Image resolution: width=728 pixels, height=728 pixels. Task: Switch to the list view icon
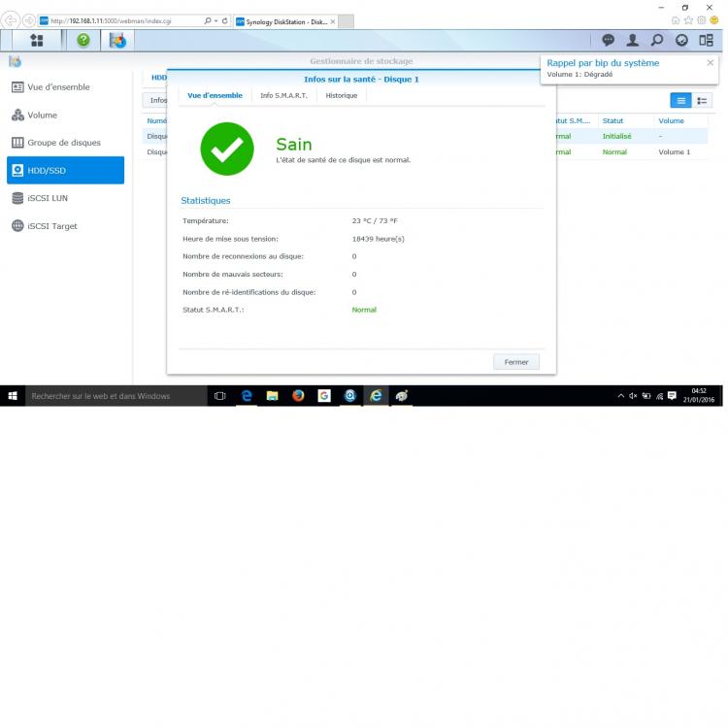pyautogui.click(x=680, y=100)
